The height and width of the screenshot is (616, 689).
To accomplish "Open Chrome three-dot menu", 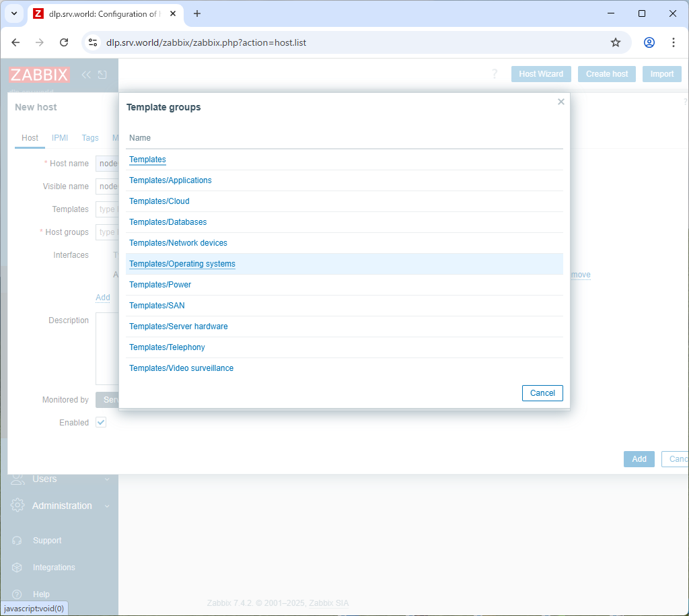I will (x=673, y=42).
